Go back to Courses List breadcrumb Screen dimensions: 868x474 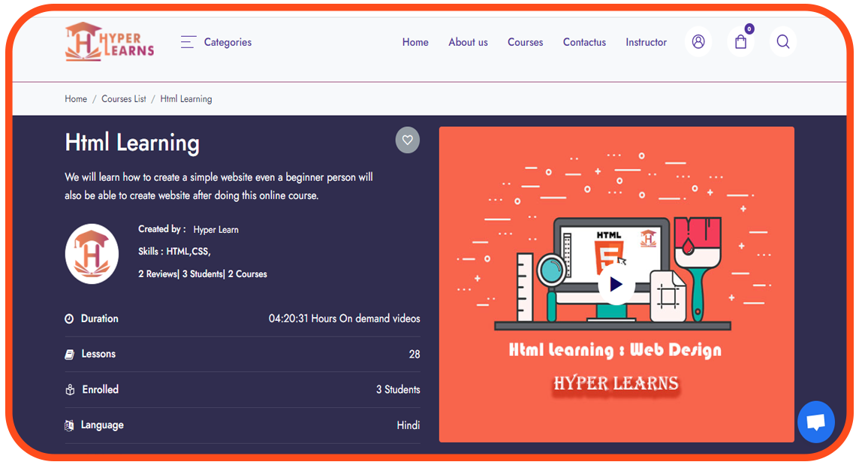click(x=124, y=99)
